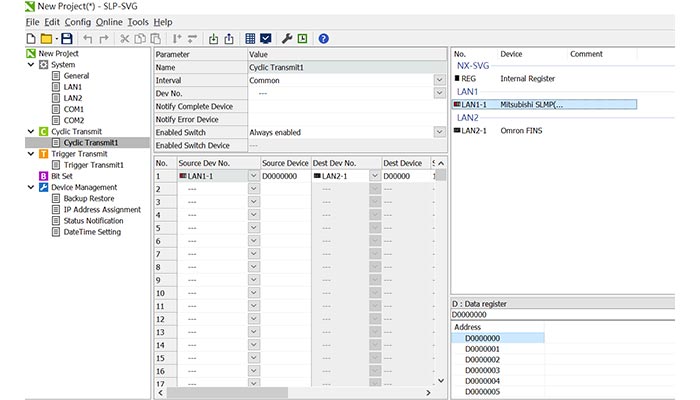Open the Config menu
The image size is (700, 400).
(x=77, y=22)
